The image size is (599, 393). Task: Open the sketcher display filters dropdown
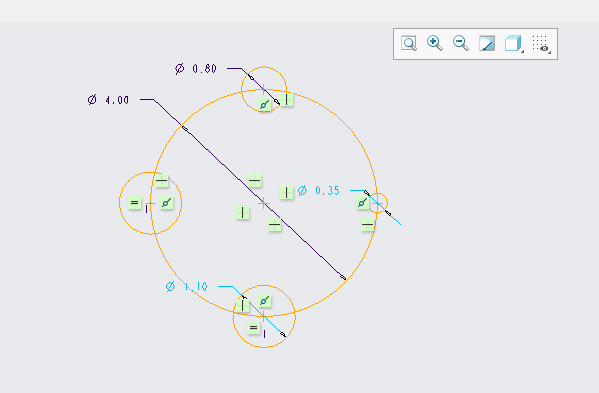coord(541,44)
